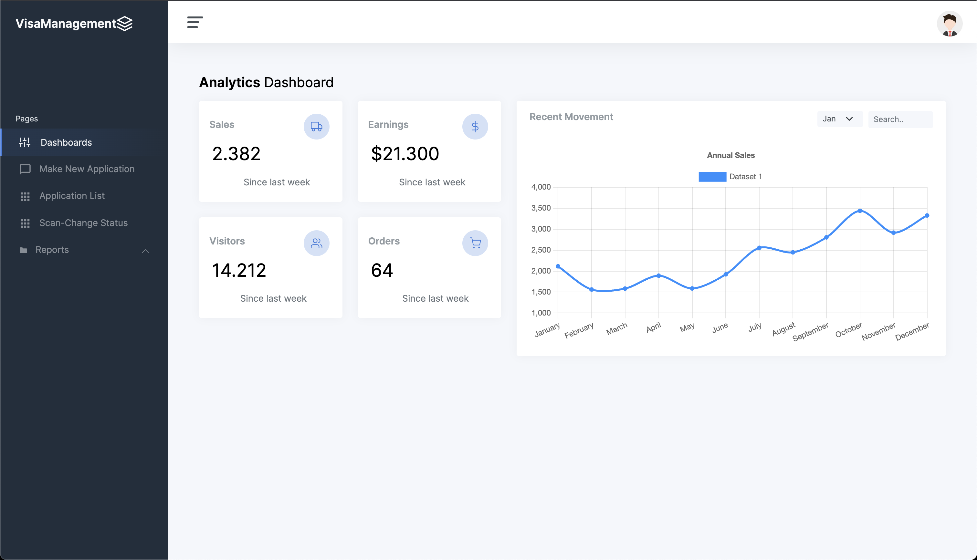Collapse the Reports section chevron
This screenshot has width=977, height=560.
pyautogui.click(x=145, y=251)
